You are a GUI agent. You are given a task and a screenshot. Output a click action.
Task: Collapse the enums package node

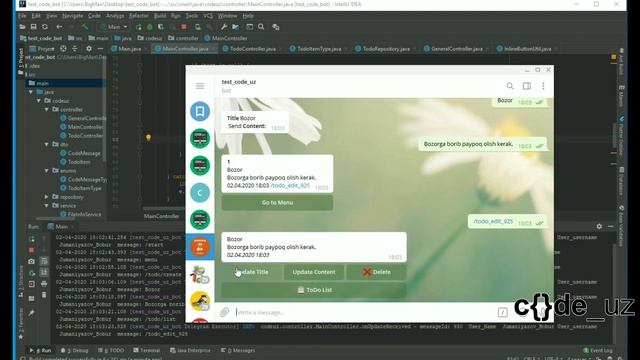[x=47, y=171]
